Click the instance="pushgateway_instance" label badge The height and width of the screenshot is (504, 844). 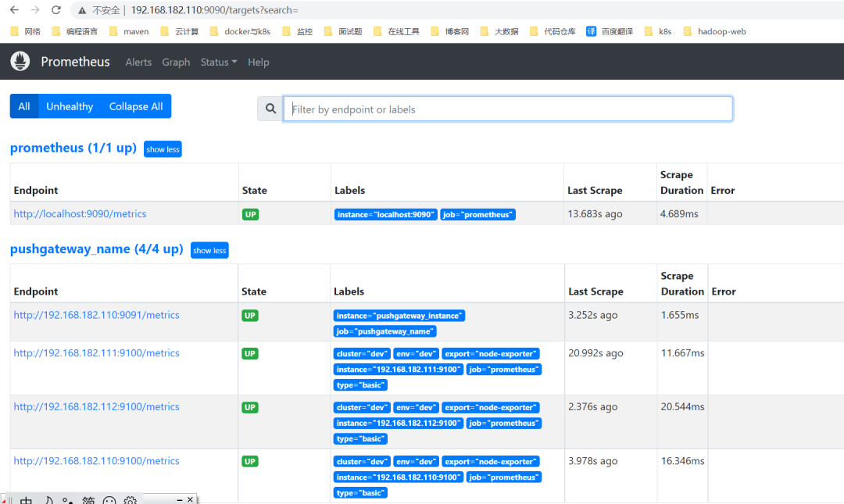click(x=399, y=316)
